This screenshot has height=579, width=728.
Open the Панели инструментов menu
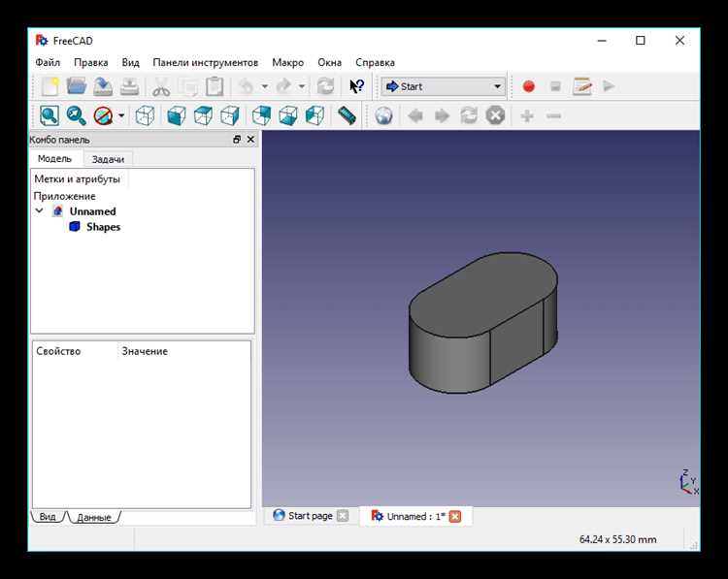click(205, 63)
